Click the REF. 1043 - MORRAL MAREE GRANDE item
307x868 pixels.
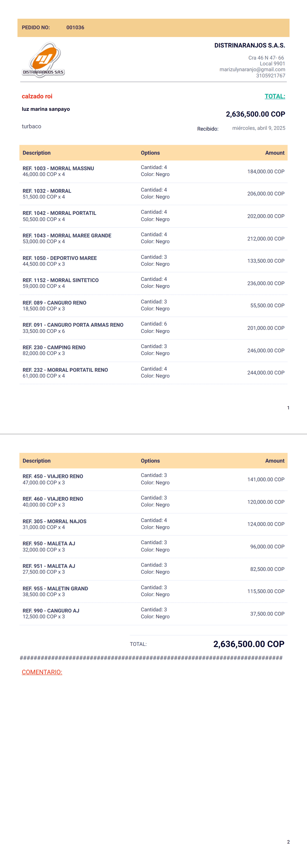pyautogui.click(x=67, y=236)
